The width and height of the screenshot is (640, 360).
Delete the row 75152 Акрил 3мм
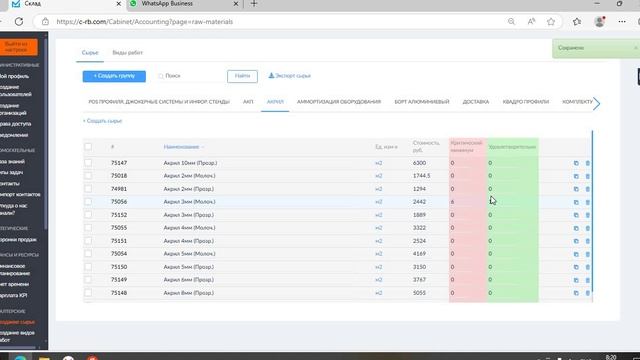[x=588, y=215]
